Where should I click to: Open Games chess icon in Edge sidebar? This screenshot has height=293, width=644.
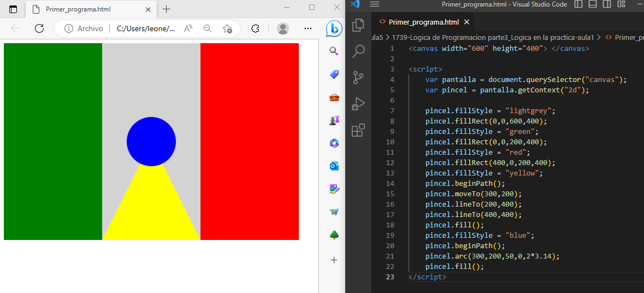coord(334,120)
